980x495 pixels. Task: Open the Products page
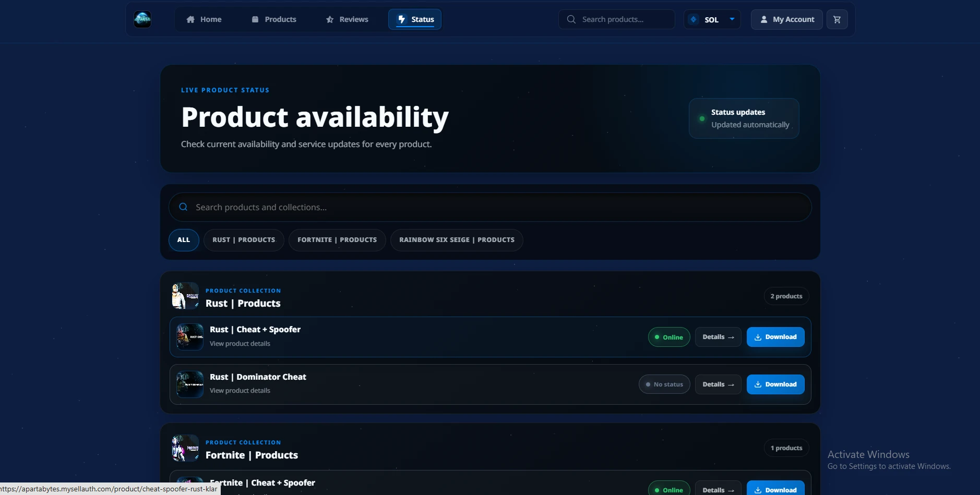[x=274, y=19]
